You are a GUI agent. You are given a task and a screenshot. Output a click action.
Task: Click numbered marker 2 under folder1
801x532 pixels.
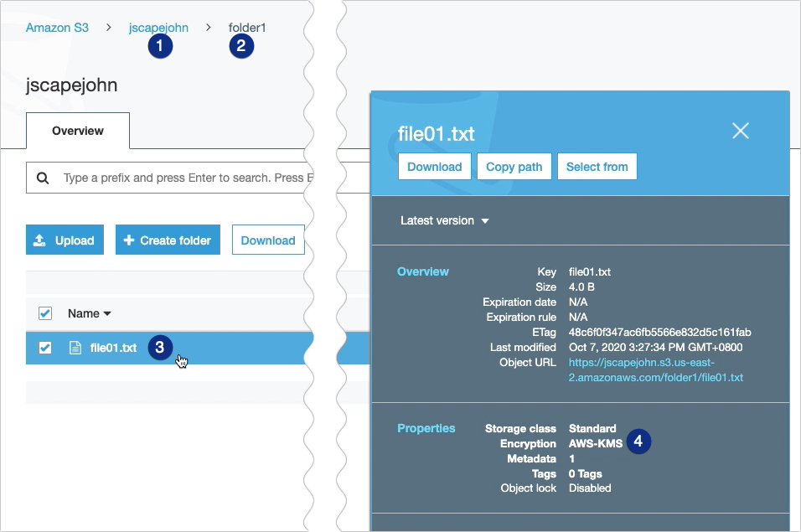[241, 46]
